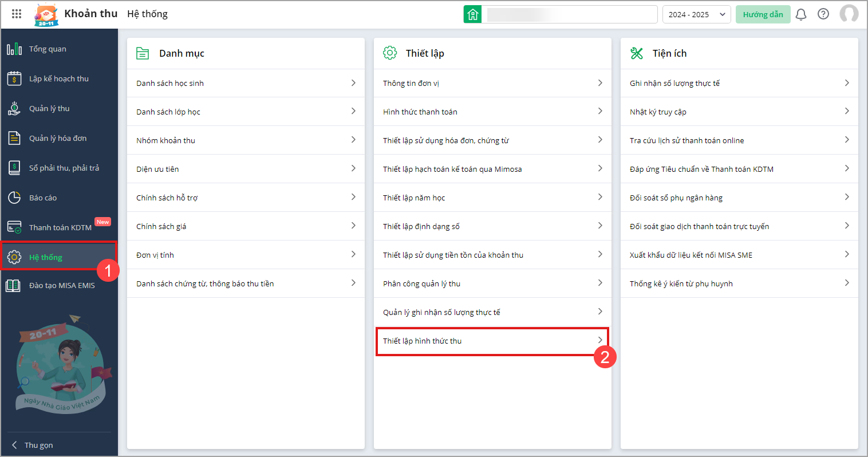Click the Hệ thống breadcrumb title

pos(147,14)
